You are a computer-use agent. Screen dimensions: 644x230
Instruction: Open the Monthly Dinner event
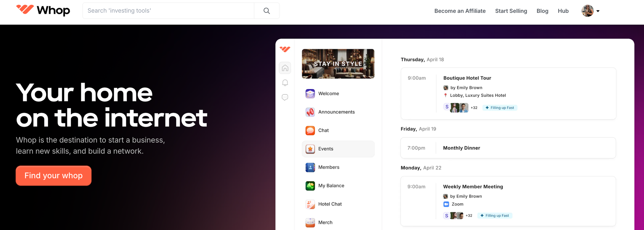[508, 148]
